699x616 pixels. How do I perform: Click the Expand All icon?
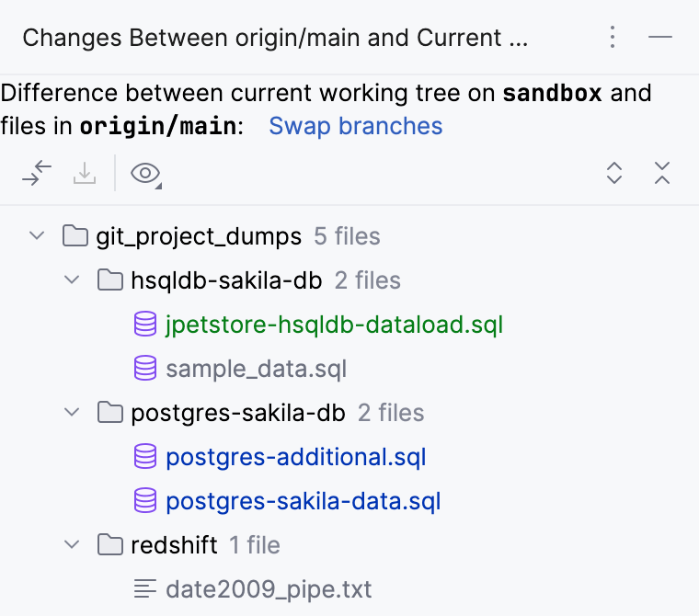[614, 173]
